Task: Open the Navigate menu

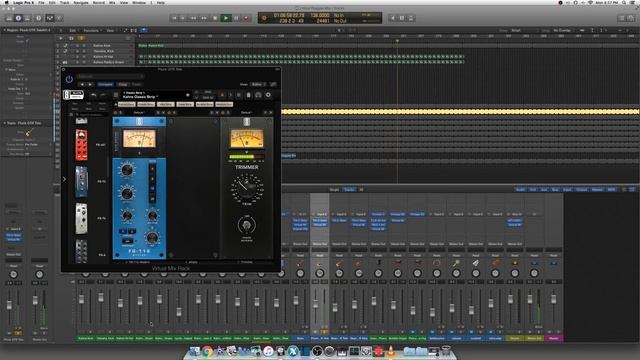Action: (x=81, y=2)
